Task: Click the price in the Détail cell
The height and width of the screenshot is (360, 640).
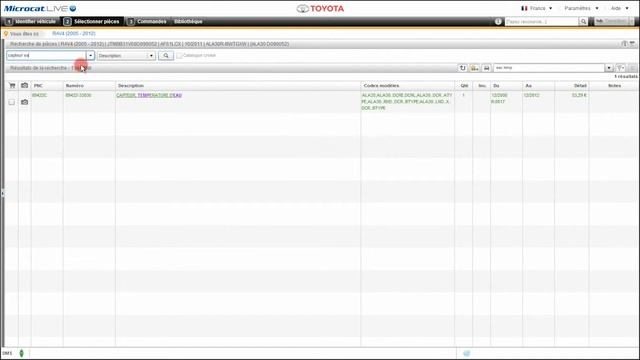Action: coord(579,95)
